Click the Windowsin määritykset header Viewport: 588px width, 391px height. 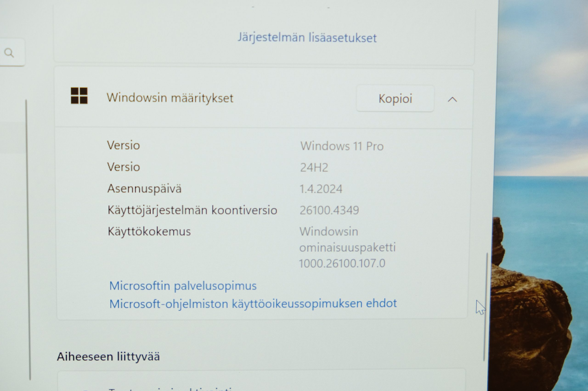pos(170,98)
